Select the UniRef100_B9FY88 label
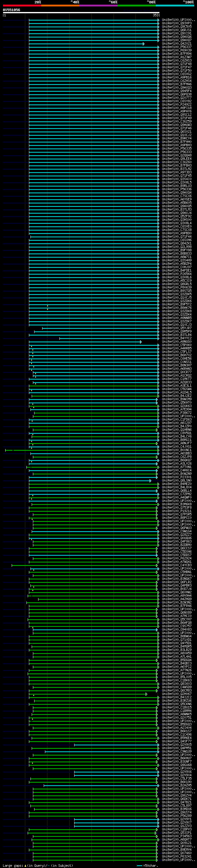 point(177,250)
